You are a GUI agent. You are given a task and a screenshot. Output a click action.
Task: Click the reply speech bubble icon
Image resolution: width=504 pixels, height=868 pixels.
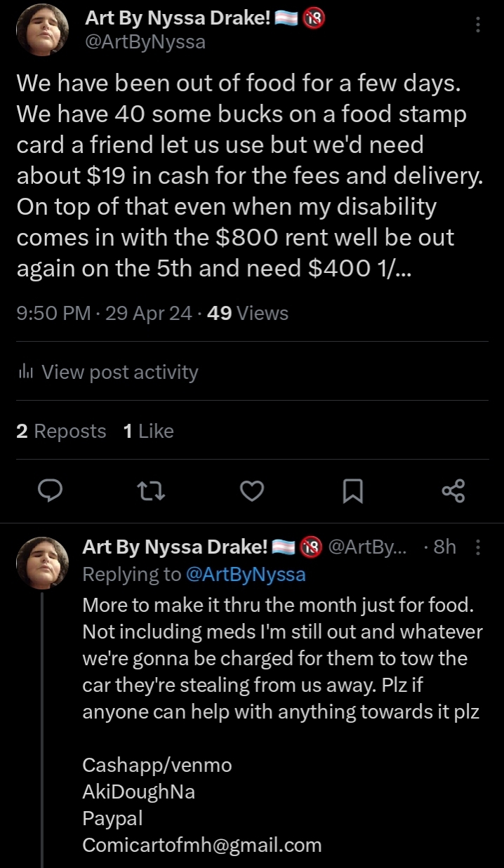(50, 491)
